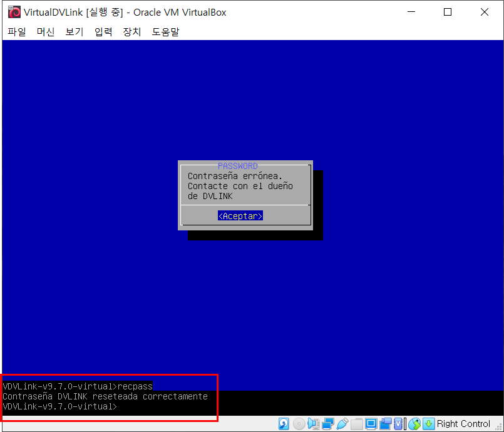Open the 입력 menu
The height and width of the screenshot is (432, 504).
[103, 31]
